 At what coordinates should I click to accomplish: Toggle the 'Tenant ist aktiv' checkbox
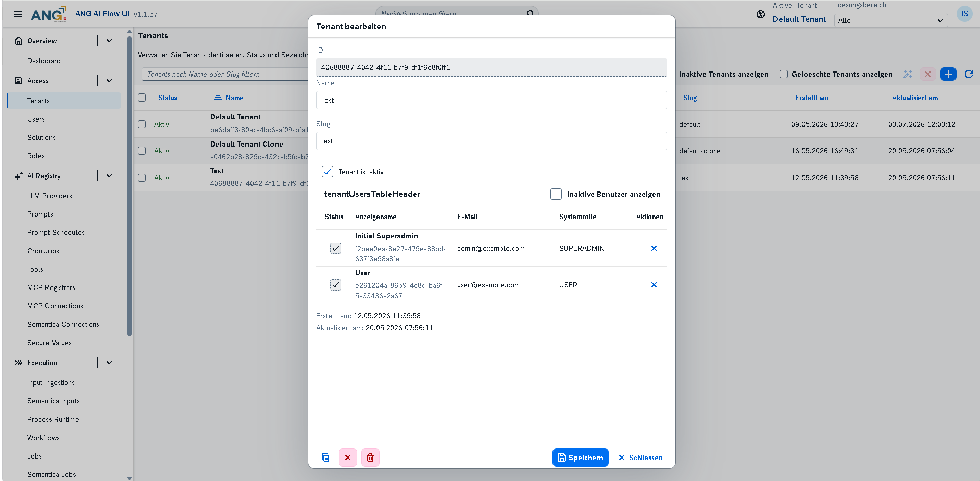pyautogui.click(x=328, y=172)
